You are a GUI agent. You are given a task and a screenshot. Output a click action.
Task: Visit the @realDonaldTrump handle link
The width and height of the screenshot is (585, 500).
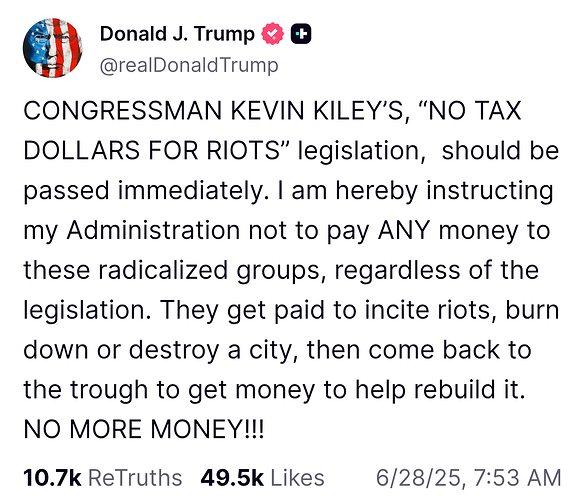pos(189,66)
